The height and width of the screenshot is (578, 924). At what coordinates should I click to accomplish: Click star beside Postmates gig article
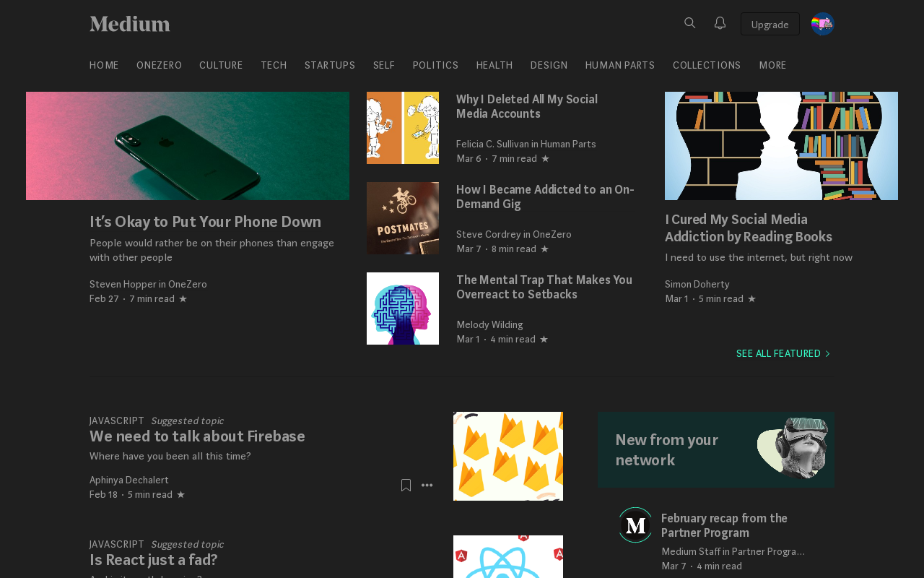click(x=544, y=249)
